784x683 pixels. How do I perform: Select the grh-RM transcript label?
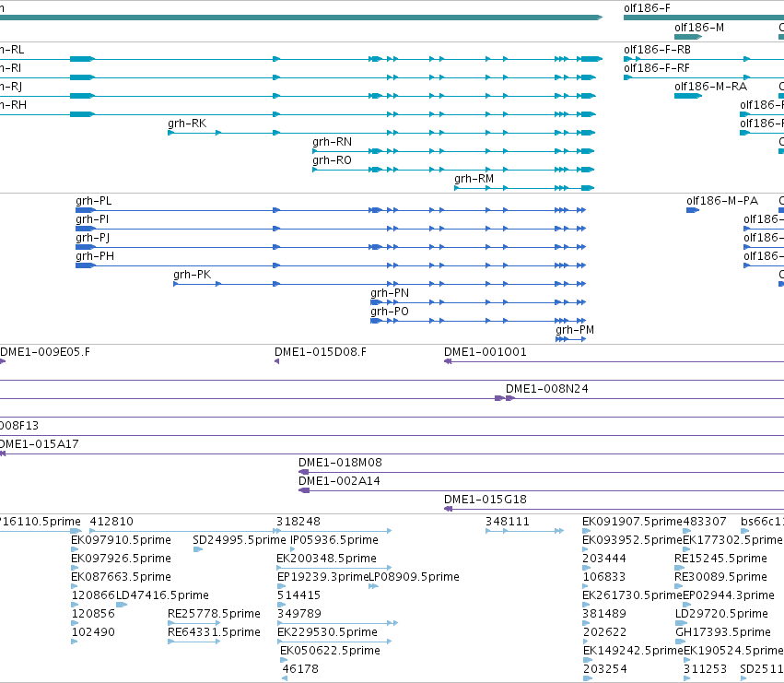[x=474, y=179]
